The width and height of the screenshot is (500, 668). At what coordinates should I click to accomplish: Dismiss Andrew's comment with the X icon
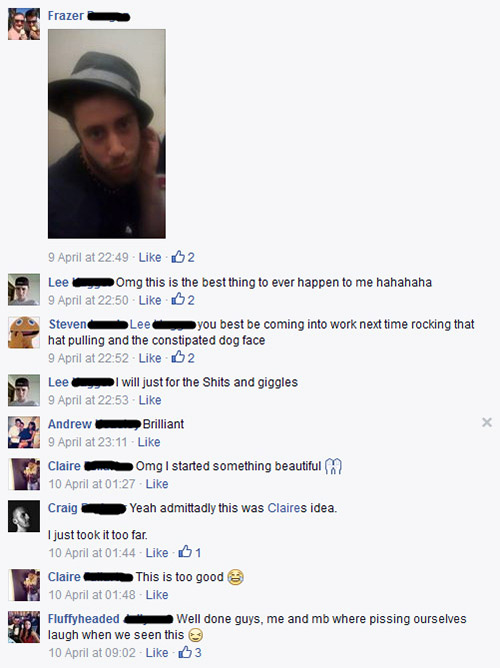(x=487, y=422)
